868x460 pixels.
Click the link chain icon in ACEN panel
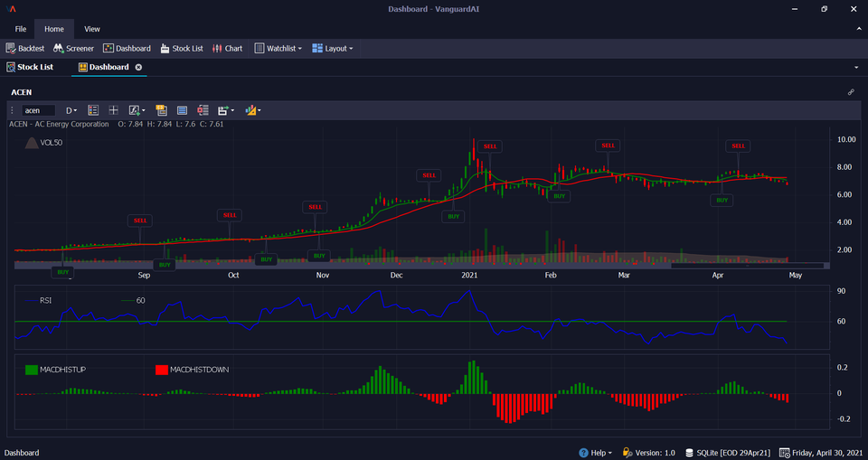tap(851, 92)
